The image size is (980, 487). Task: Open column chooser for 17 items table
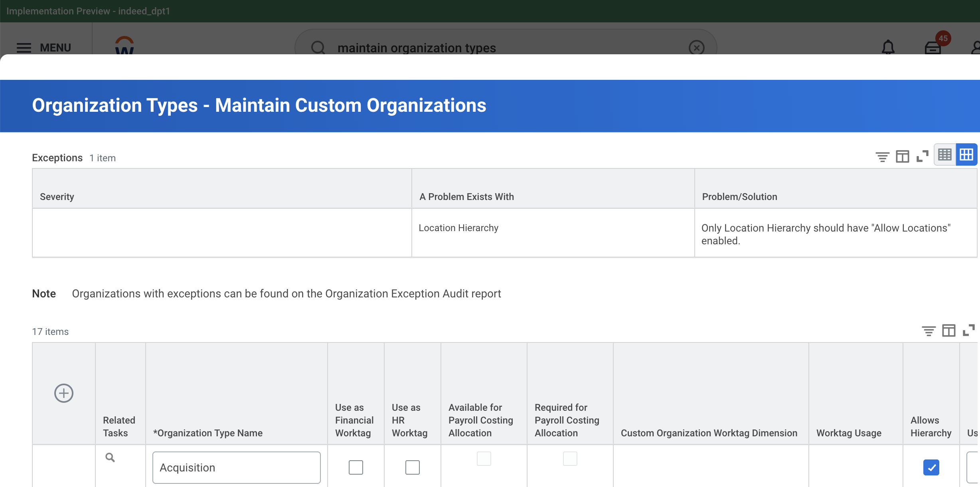pos(948,331)
